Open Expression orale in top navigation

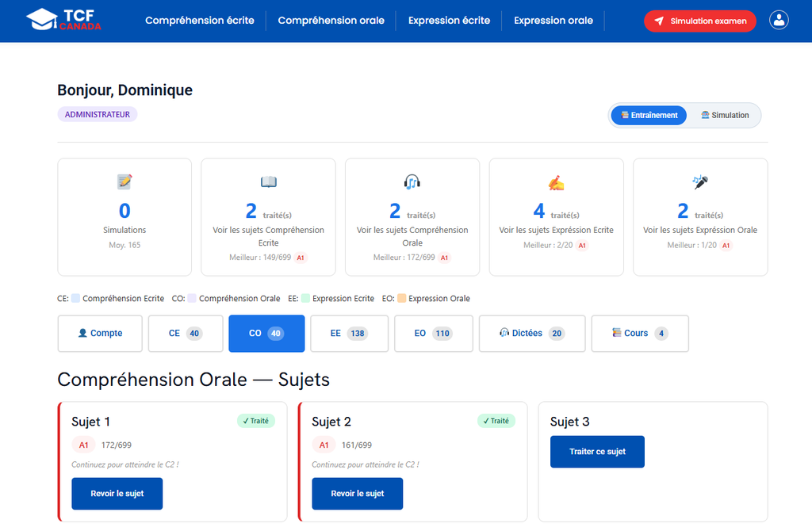point(553,21)
